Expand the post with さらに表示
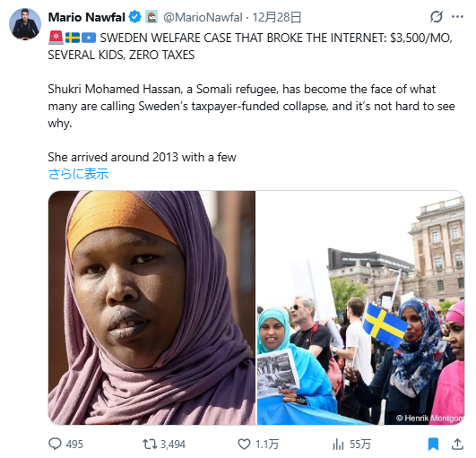This screenshot has height=458, width=476. click(x=78, y=174)
